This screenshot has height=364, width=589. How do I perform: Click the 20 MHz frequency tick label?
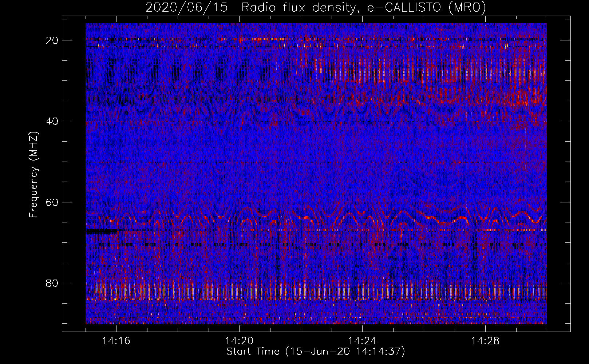(52, 40)
